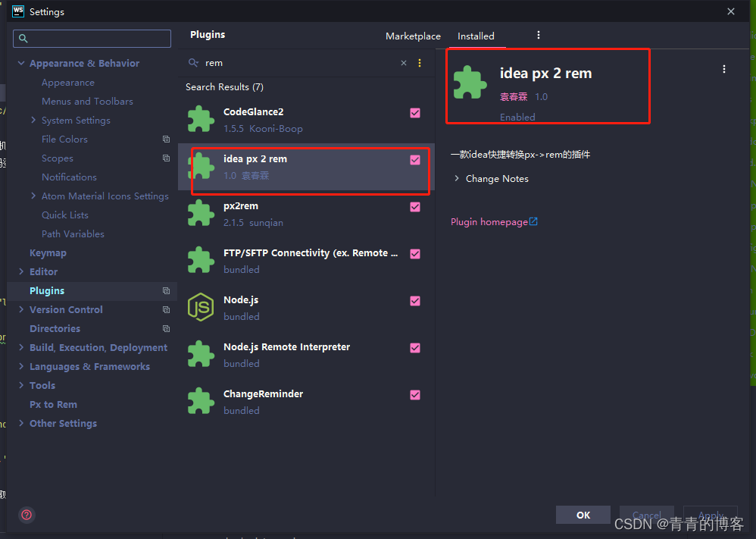Open the idea px 2 rem detail options menu

click(723, 69)
